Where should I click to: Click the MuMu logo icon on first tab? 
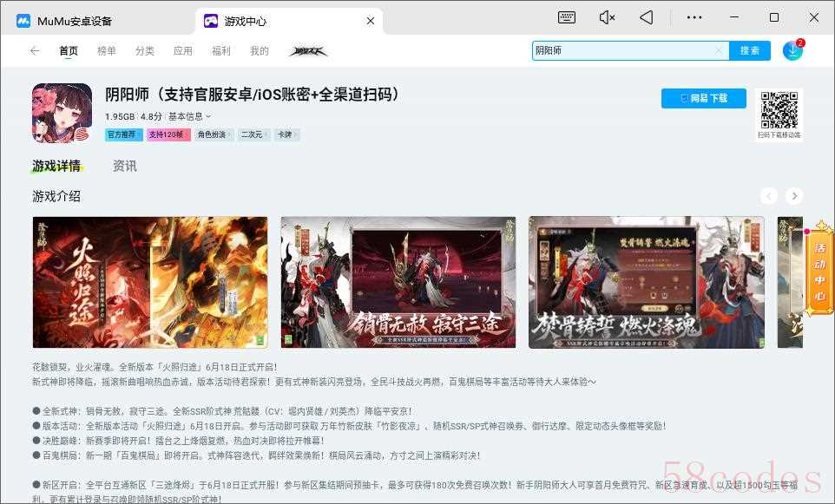23,22
